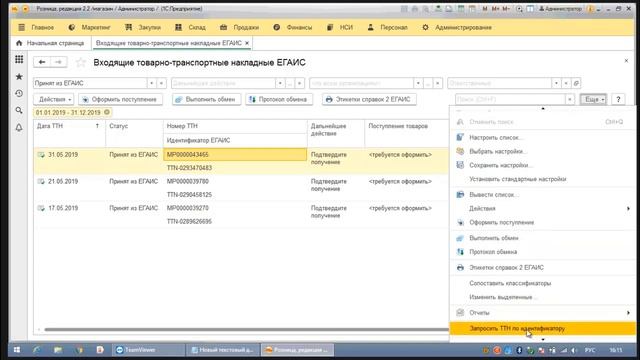Choose Установить стандартные настройки menu item
The height and width of the screenshot is (360, 640).
tap(542, 179)
